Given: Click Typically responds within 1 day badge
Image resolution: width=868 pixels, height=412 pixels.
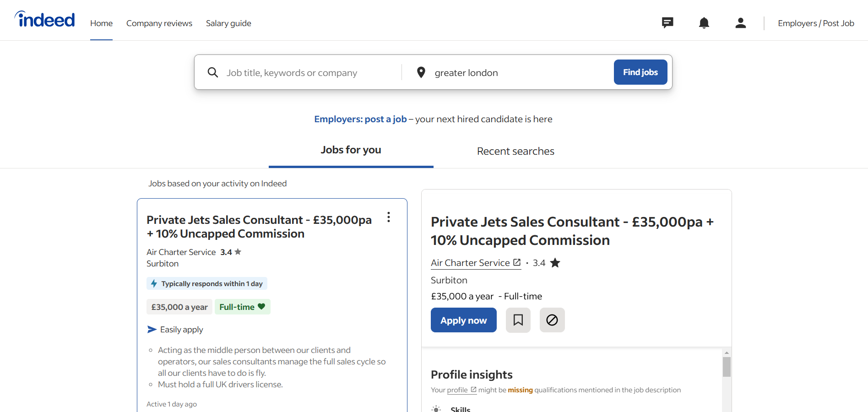Looking at the screenshot, I should pyautogui.click(x=207, y=283).
